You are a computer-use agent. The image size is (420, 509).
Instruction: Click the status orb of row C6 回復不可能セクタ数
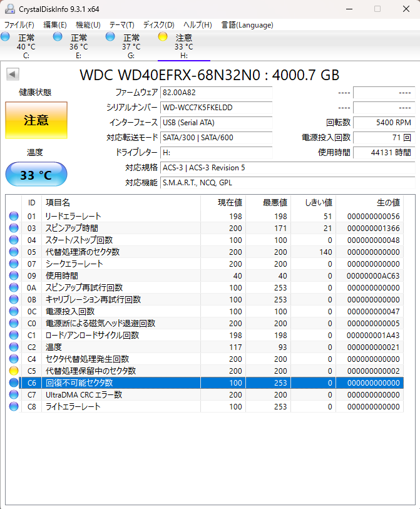coord(14,383)
